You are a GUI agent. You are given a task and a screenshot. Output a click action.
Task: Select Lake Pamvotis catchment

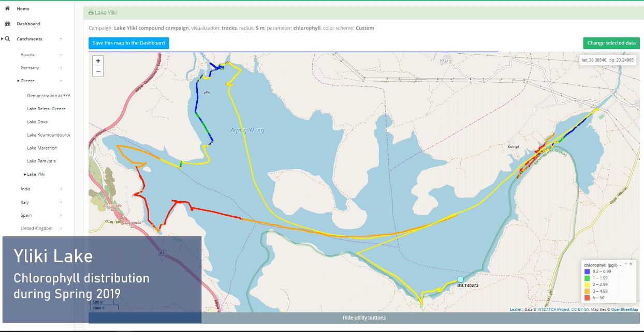41,161
